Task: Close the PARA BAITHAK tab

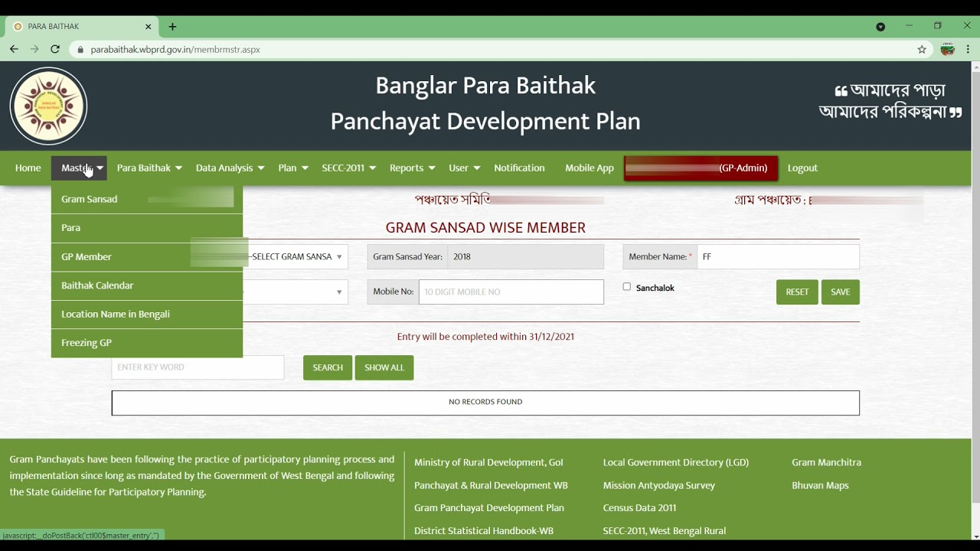Action: pyautogui.click(x=148, y=26)
